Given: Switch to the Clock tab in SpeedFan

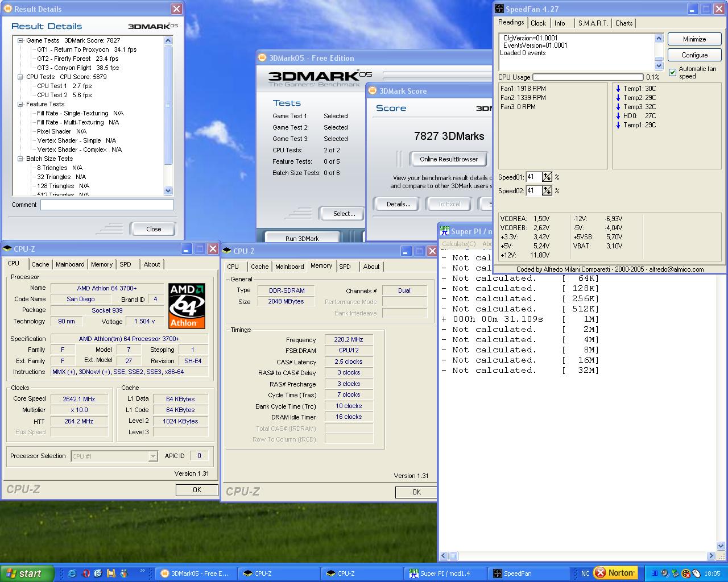Looking at the screenshot, I should click(538, 23).
